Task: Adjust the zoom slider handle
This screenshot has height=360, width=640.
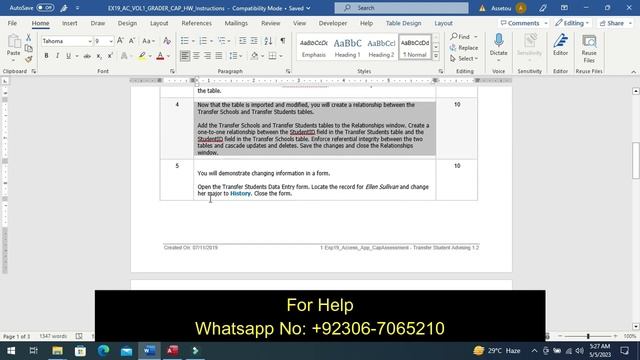Action: click(x=588, y=336)
